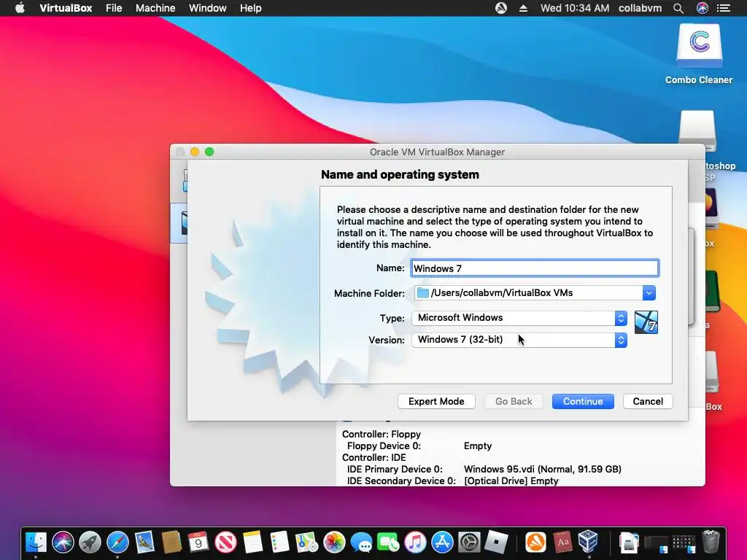Open FaceTime from the dock
This screenshot has width=747, height=560.
388,542
